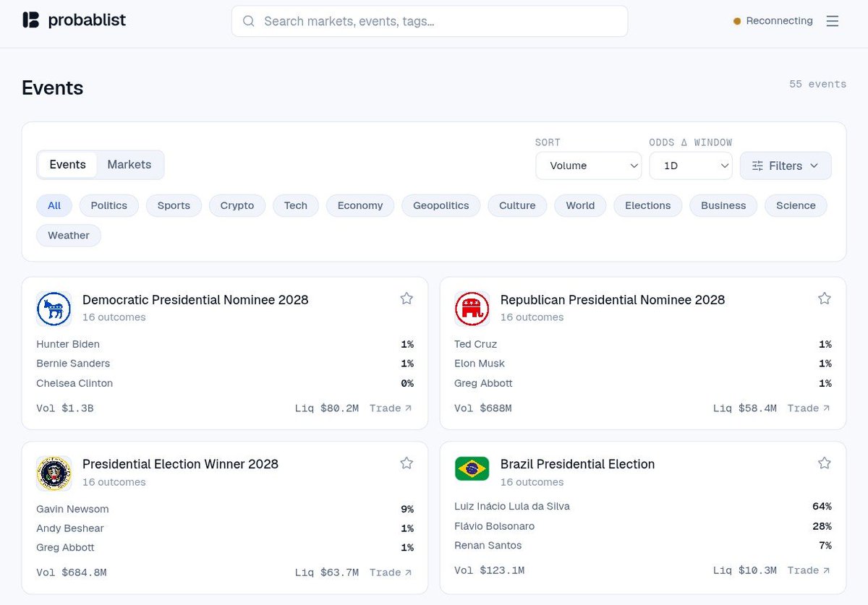Click the Brazil flag event icon
The image size is (868, 605).
tap(472, 468)
